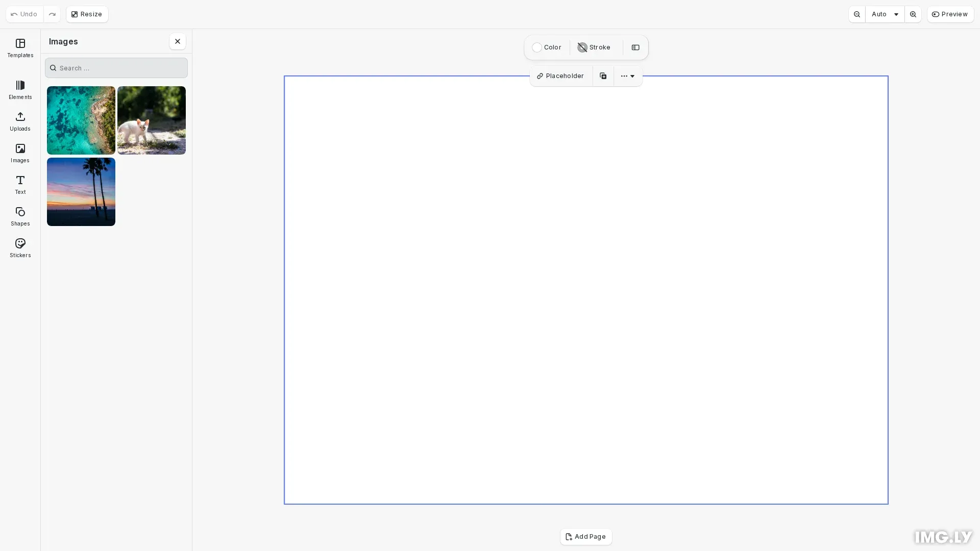Open the Auto zoom level dropdown
Viewport: 980px width, 551px height.
click(x=885, y=14)
